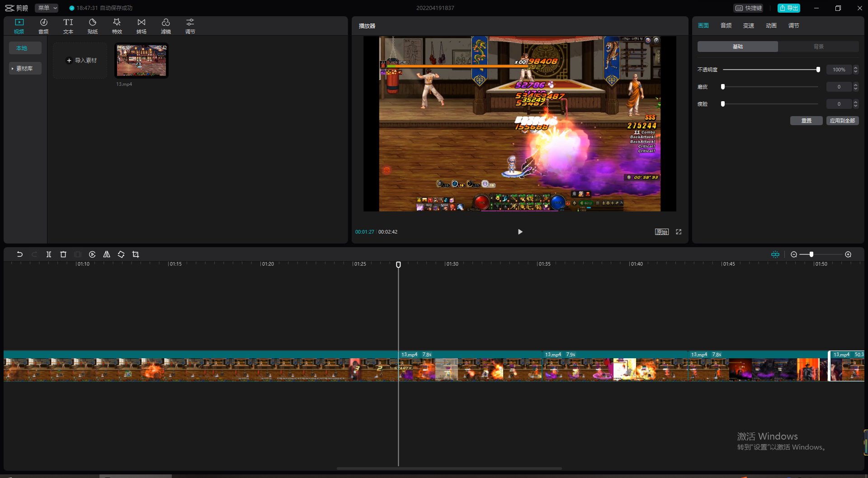Decrease 磨皮 value with stepper down arrow
Image resolution: width=868 pixels, height=478 pixels.
click(856, 89)
